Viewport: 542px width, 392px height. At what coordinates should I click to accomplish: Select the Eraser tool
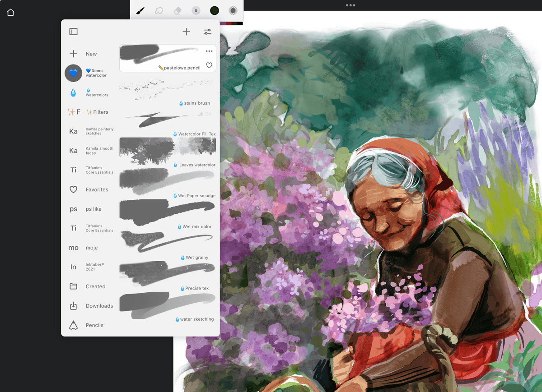(178, 10)
